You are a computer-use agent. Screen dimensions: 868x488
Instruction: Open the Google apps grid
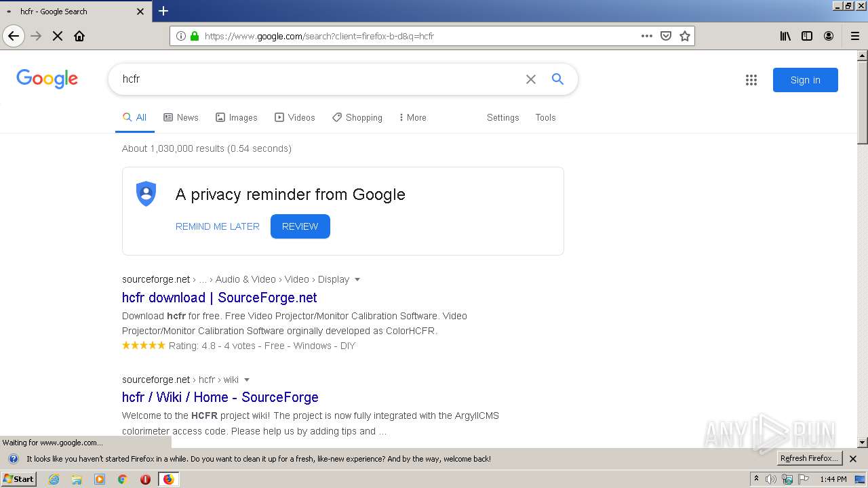[751, 80]
